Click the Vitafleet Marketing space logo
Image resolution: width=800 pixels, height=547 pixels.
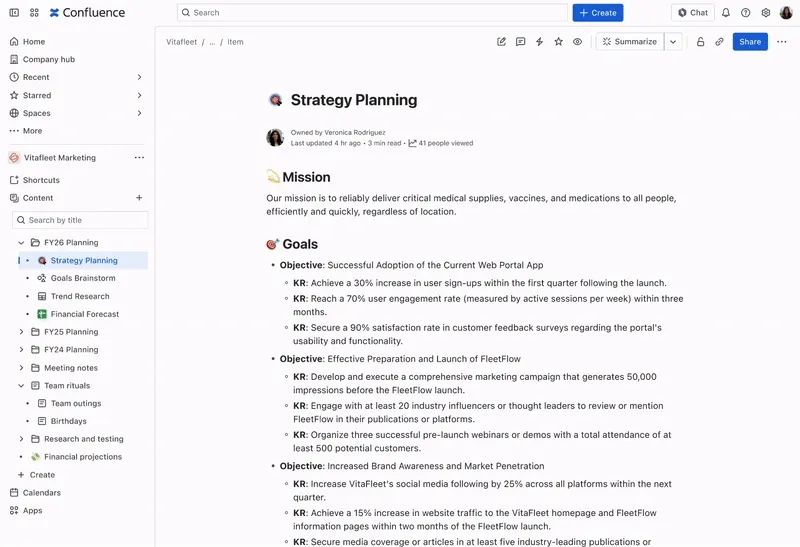tap(14, 158)
